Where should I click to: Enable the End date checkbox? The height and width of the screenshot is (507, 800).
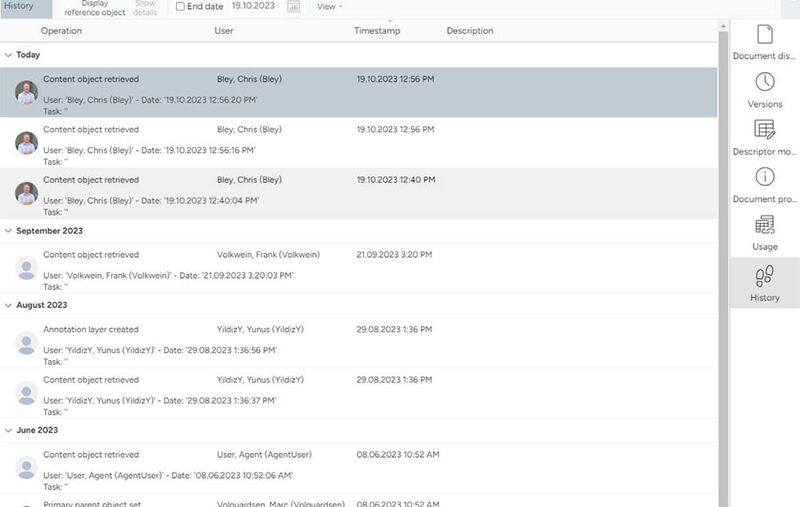[x=180, y=7]
